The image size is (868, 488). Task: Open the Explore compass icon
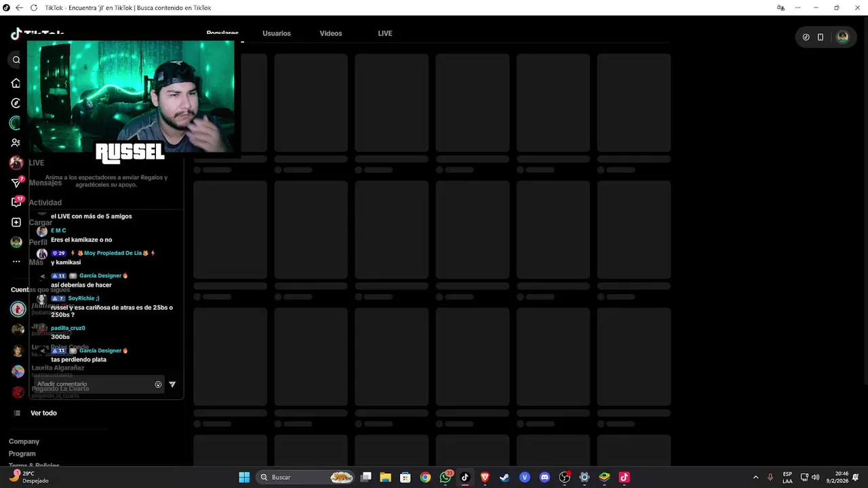point(16,103)
